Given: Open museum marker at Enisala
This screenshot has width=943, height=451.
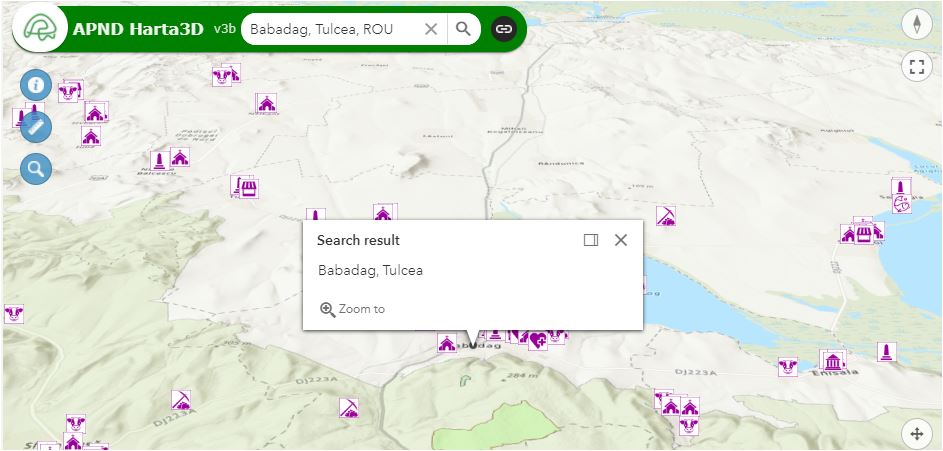Looking at the screenshot, I should [x=833, y=360].
